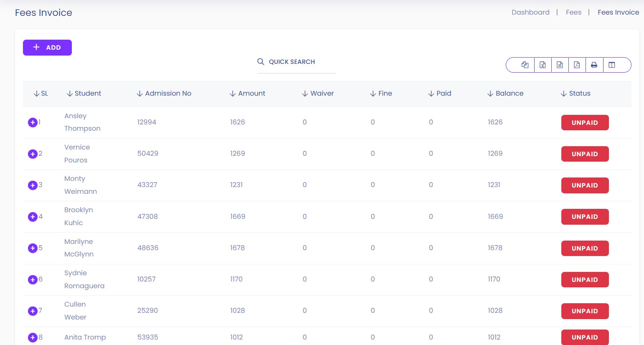The image size is (644, 345).
Task: Go to Dashboard breadcrumb
Action: tap(530, 13)
